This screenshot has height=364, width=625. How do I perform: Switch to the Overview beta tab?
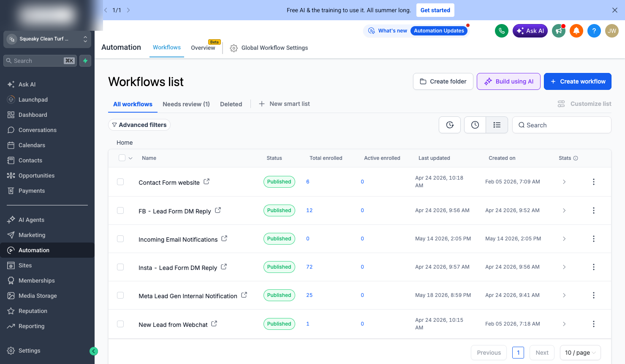[x=203, y=48]
